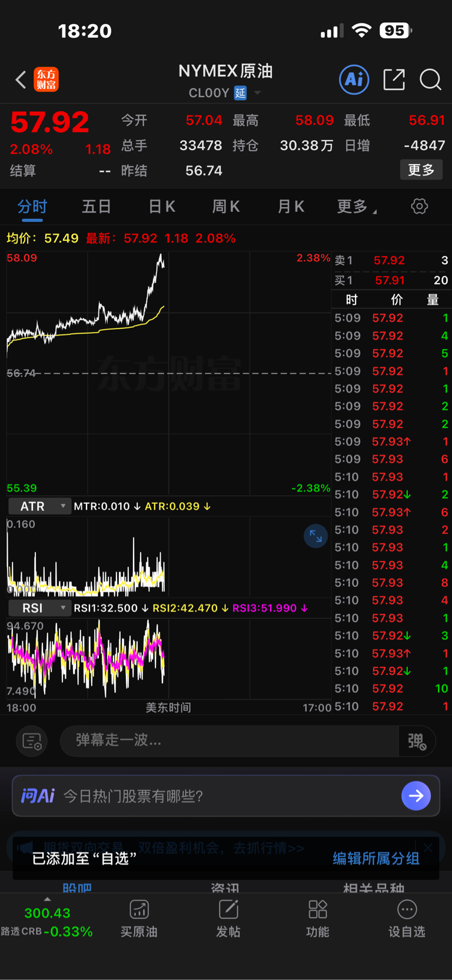Open the 功能 grid icon
This screenshot has width=452, height=980.
[x=318, y=909]
